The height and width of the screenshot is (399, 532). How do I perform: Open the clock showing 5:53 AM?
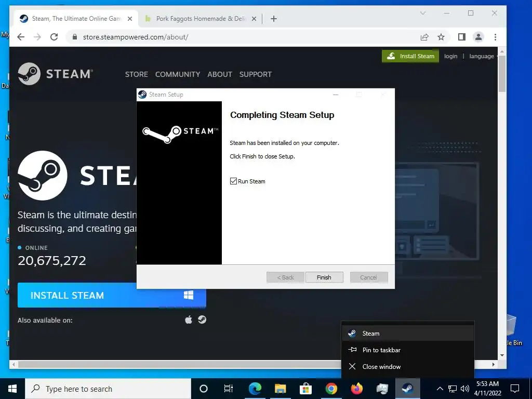point(487,389)
